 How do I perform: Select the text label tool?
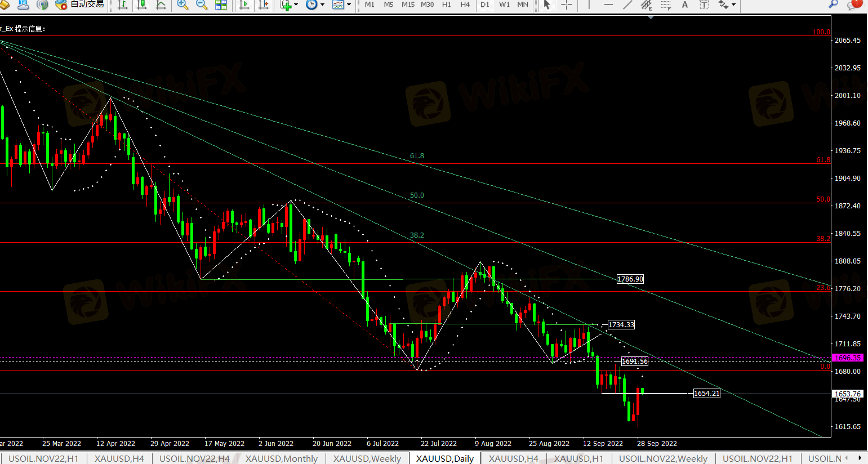[x=704, y=5]
